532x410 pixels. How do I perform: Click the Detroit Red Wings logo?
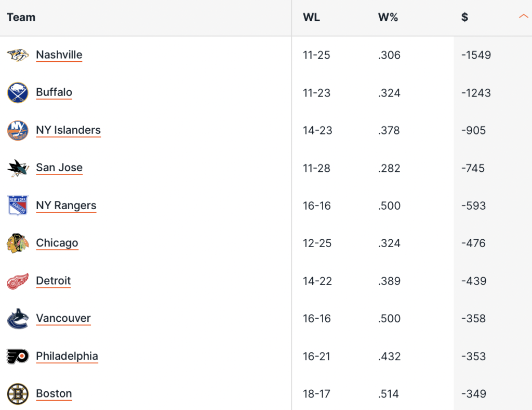(18, 281)
